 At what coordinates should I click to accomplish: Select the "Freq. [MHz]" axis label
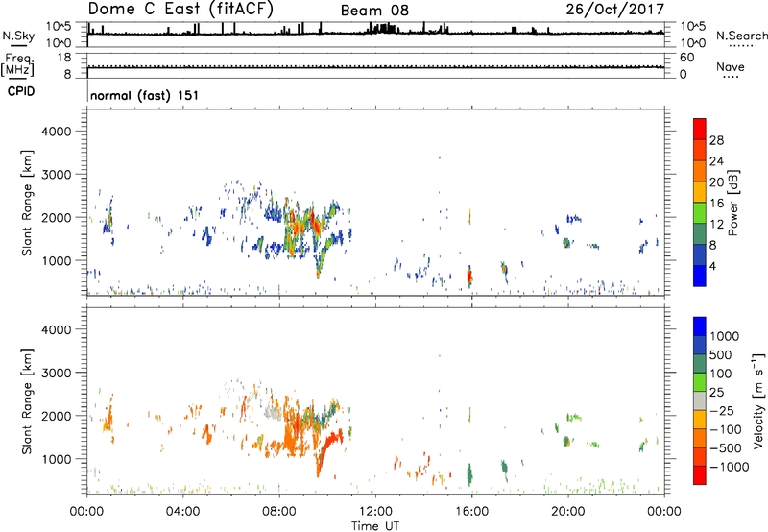point(18,65)
